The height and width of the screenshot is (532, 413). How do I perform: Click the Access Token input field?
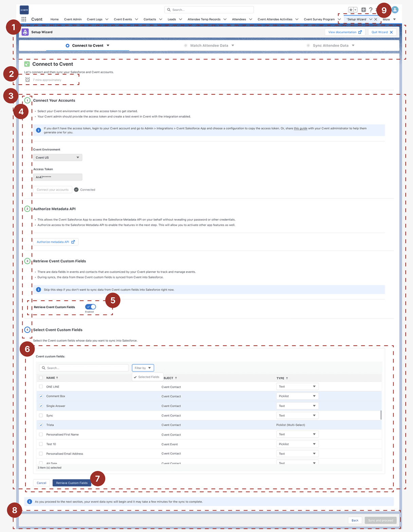(x=57, y=177)
